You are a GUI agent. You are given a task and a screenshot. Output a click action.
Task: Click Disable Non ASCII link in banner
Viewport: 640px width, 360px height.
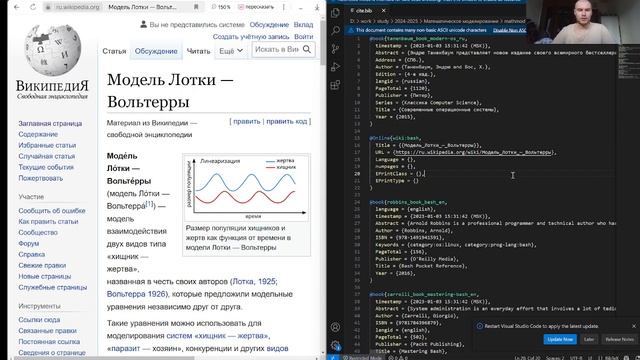(x=509, y=30)
